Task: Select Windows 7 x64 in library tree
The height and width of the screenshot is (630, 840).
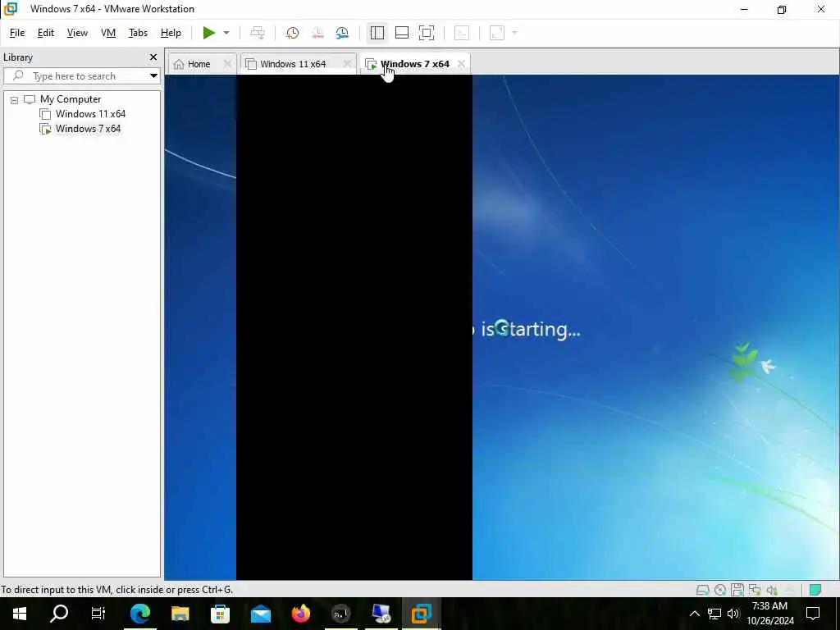Action: tap(88, 129)
